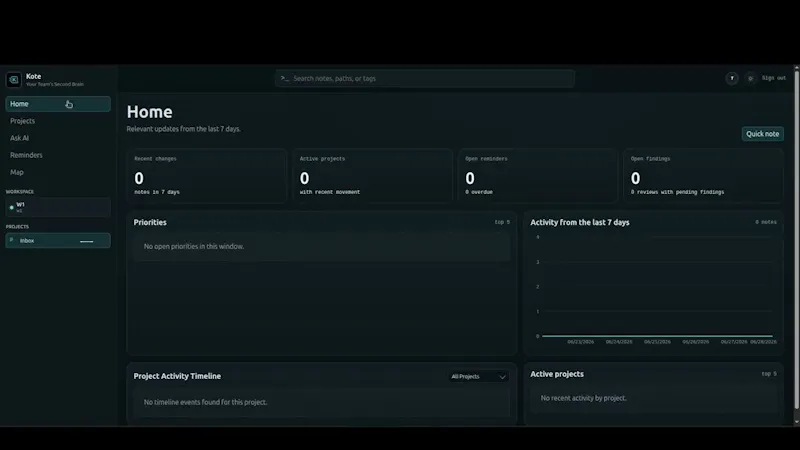
Task: Click the search notes, paths, or tags field
Action: point(424,79)
